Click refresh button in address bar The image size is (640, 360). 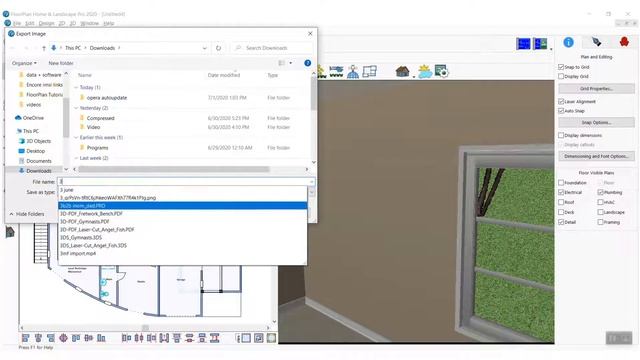point(218,48)
